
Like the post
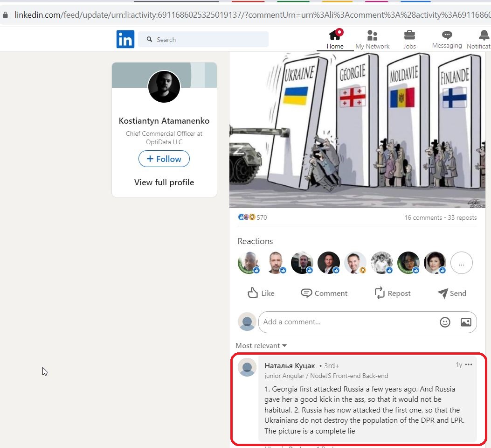[x=261, y=293]
